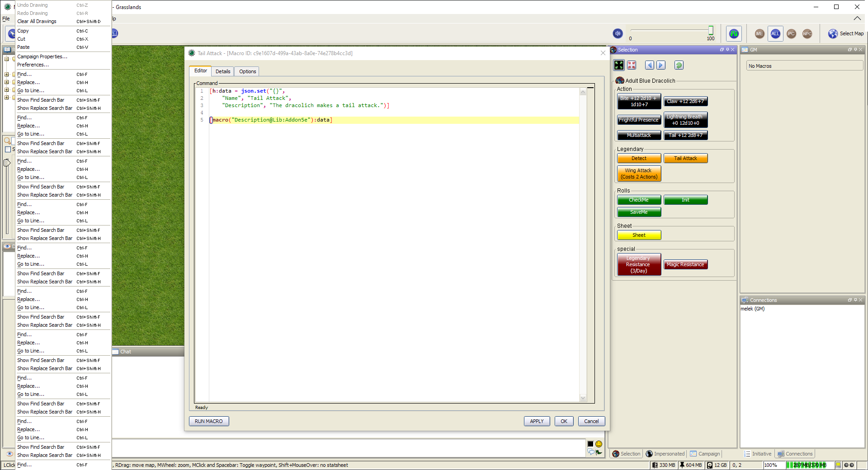The image size is (868, 470).
Task: Enable the NPC toggle in the toolbar
Action: [x=807, y=33]
